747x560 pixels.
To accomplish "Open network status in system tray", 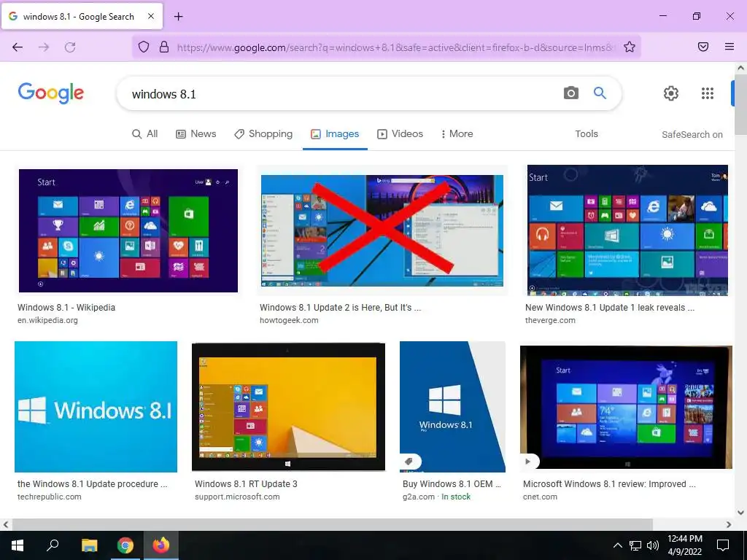I will click(x=635, y=545).
